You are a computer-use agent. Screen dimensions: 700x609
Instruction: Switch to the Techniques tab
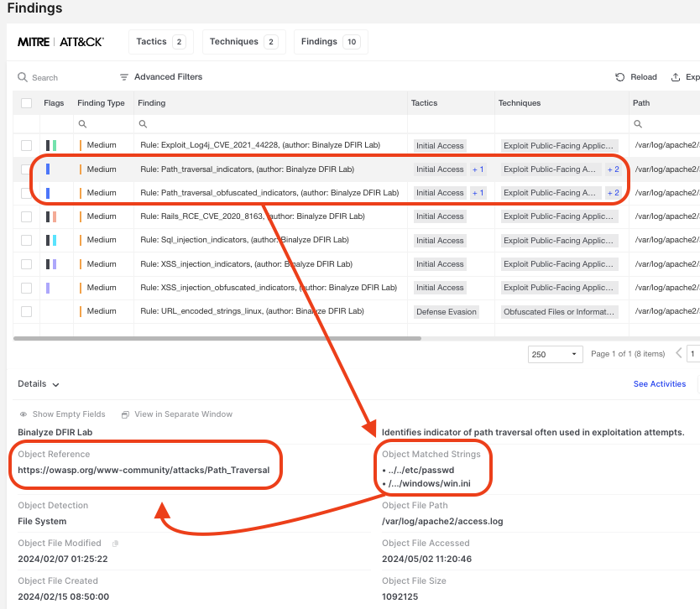[243, 42]
